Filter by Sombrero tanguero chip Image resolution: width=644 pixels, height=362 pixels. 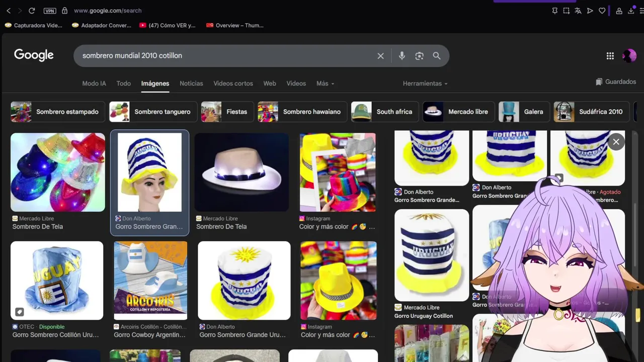tap(153, 112)
